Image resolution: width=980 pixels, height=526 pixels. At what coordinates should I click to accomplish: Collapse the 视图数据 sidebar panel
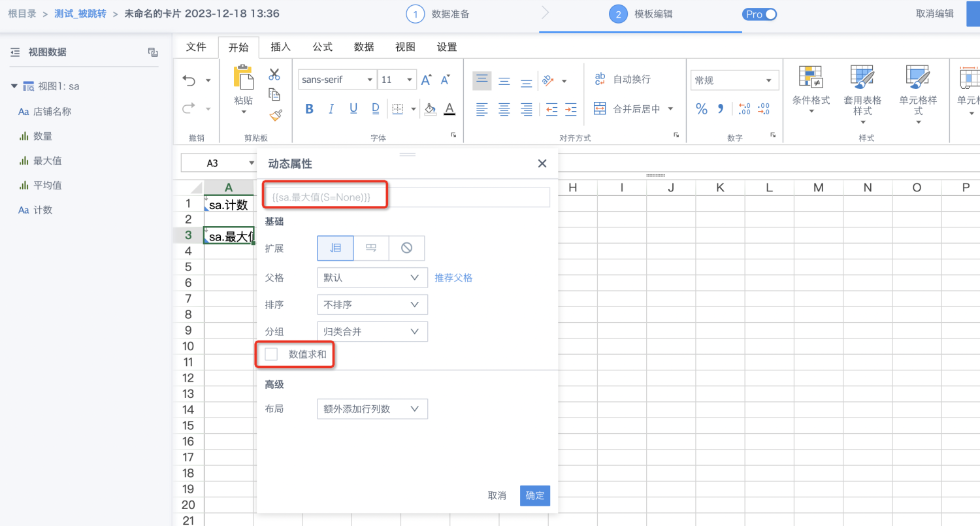point(15,52)
